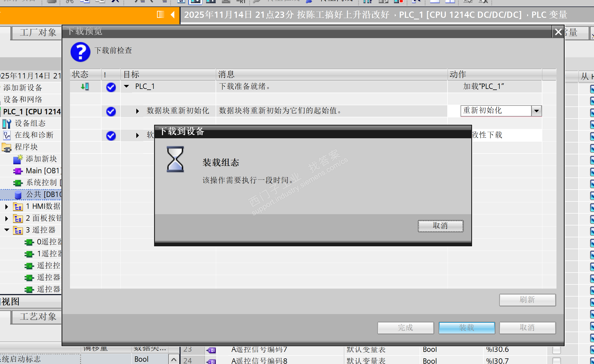Toggle checkbox in row 23 of tag table
The image size is (594, 364).
coord(556,350)
